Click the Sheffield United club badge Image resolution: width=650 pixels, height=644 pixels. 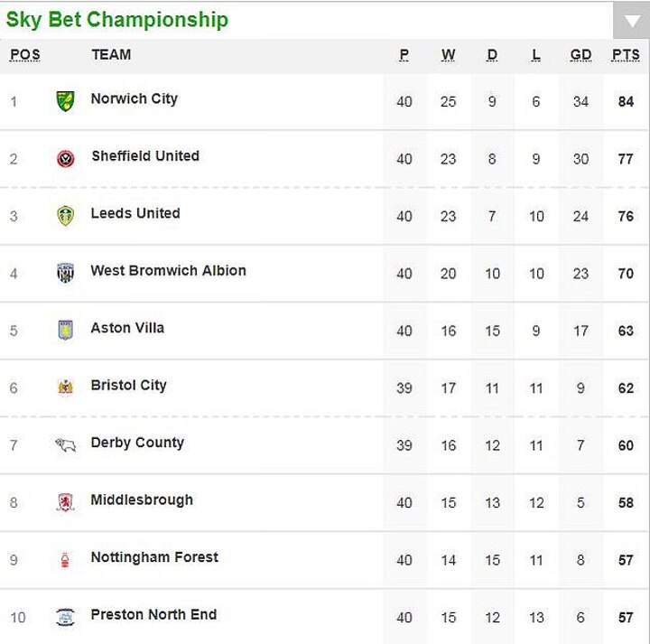click(65, 159)
